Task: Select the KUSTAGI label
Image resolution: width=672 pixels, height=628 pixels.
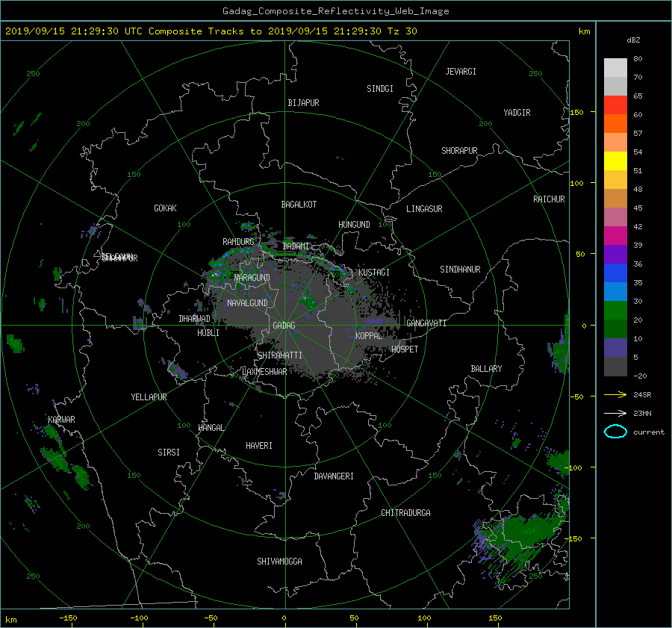Action: pos(374,273)
